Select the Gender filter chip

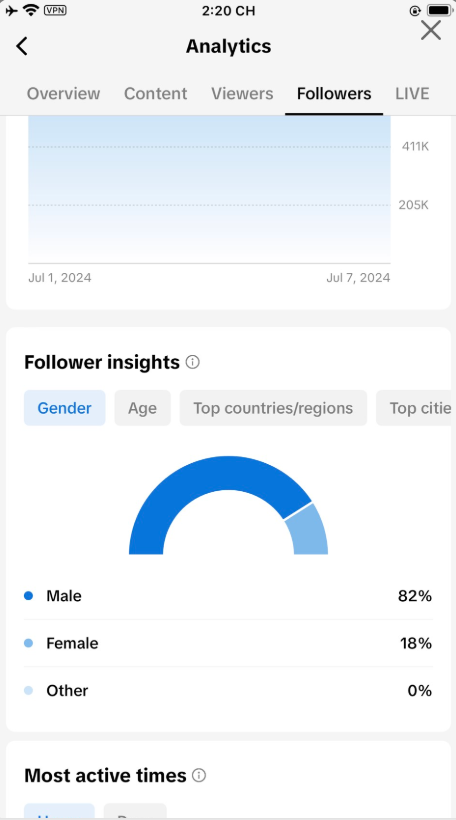65,408
